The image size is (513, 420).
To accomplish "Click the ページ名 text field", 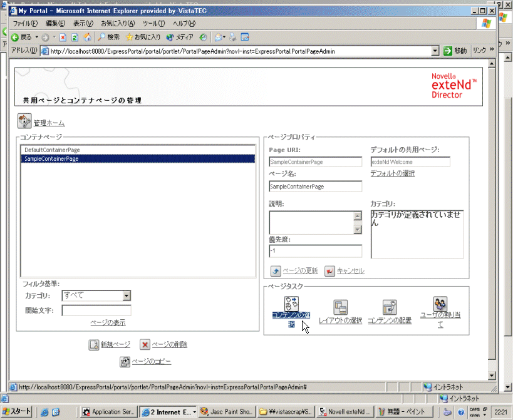I will coord(316,187).
